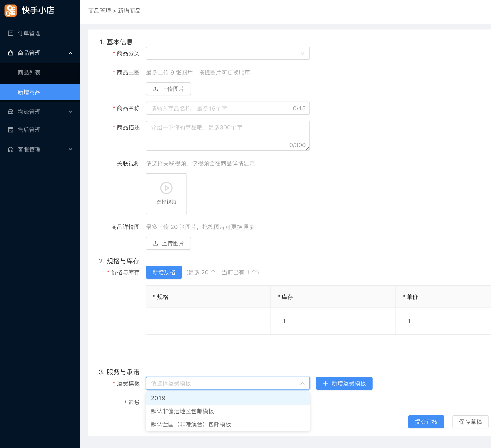Click the upload icon for 商品主图
The height and width of the screenshot is (448, 491).
tap(155, 89)
